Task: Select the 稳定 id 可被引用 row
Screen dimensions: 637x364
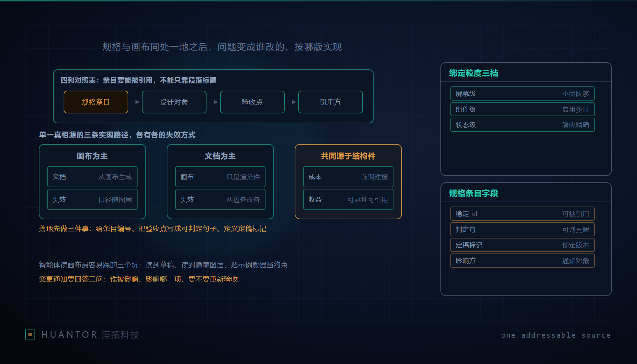Action: click(x=523, y=214)
